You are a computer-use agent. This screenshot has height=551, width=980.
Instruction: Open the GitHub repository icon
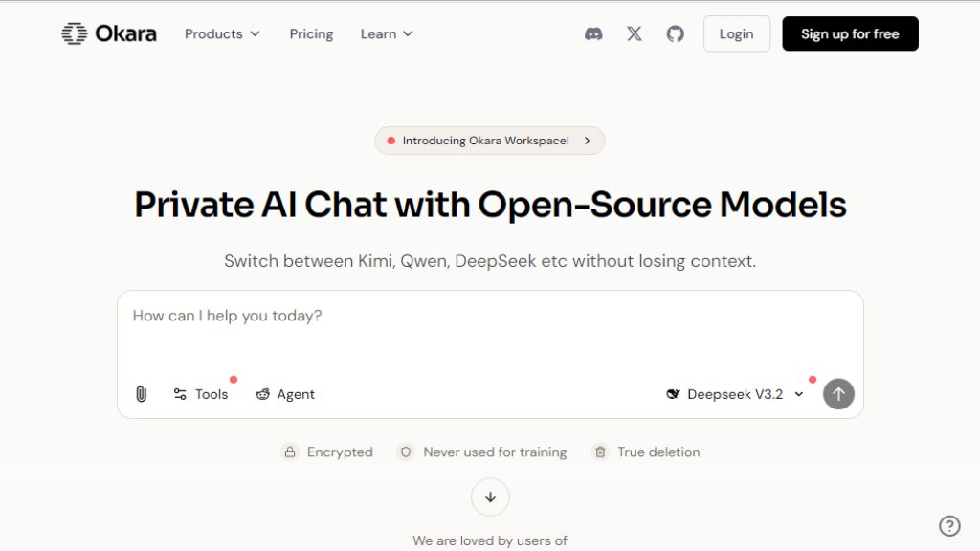pyautogui.click(x=675, y=33)
